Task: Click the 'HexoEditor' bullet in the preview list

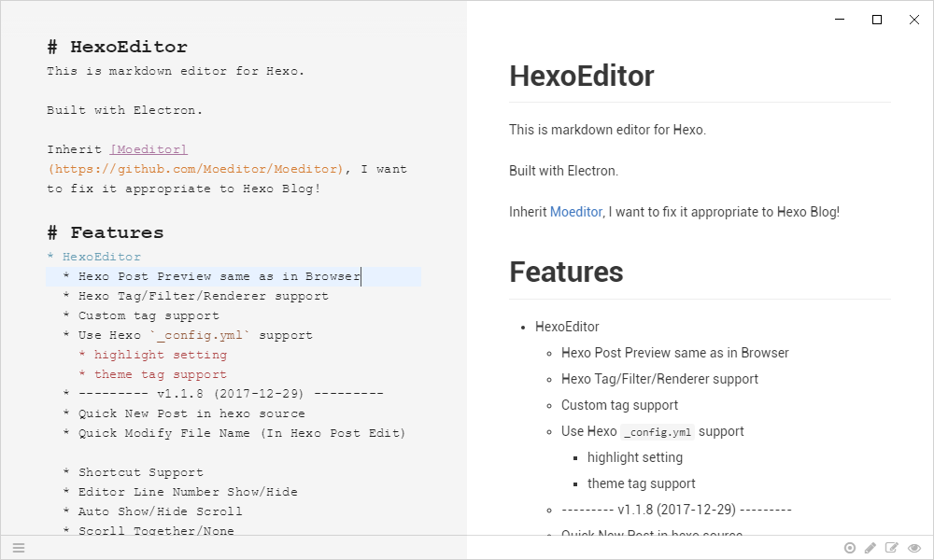Action: [567, 327]
